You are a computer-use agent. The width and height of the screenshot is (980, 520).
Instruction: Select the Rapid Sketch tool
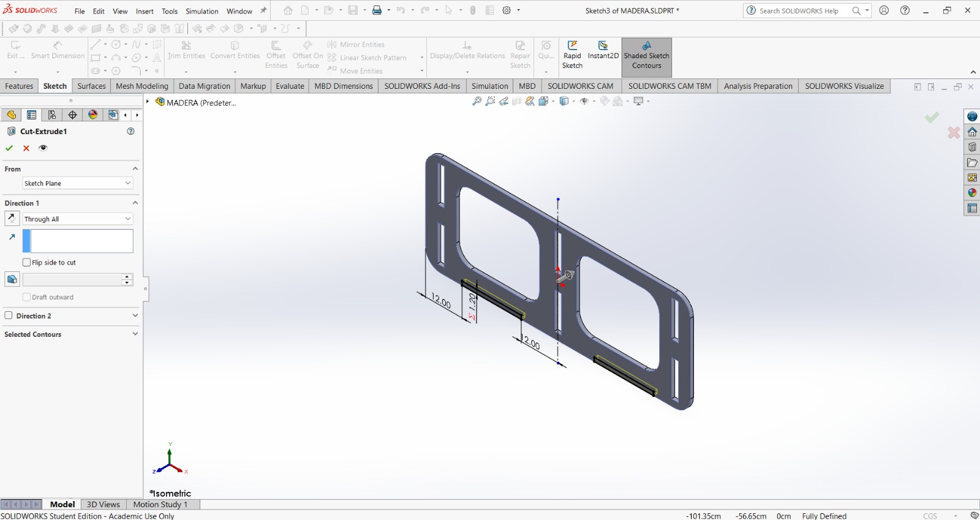coord(572,55)
